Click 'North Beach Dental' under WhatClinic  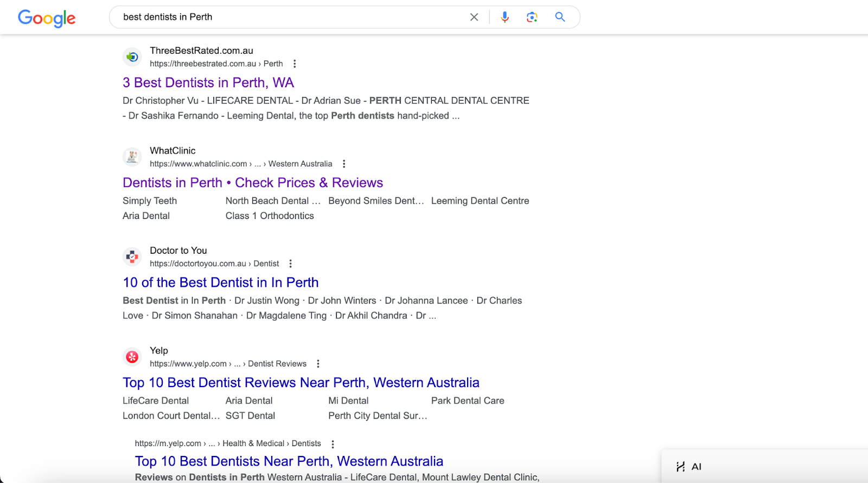[x=273, y=201]
